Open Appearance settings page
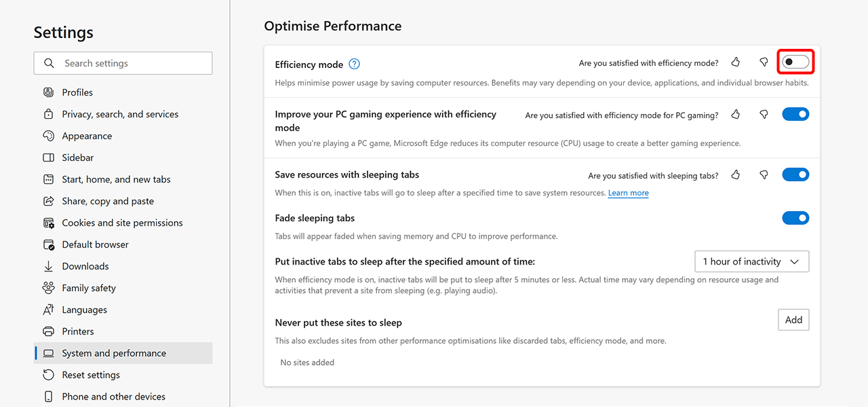This screenshot has height=407, width=868. tap(87, 136)
